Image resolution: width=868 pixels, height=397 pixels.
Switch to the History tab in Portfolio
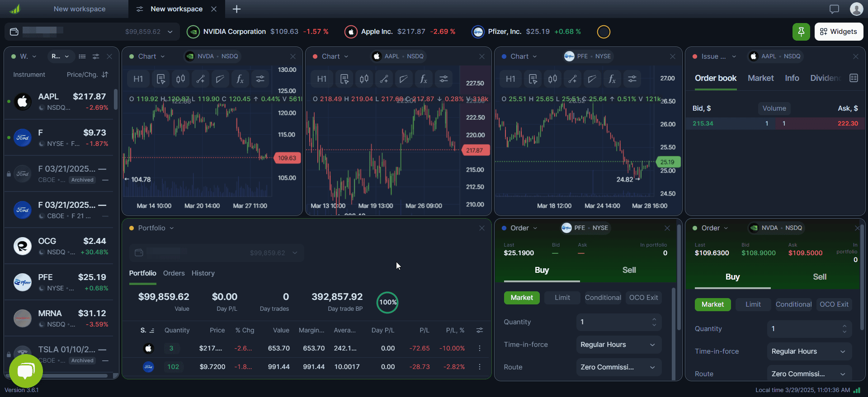tap(203, 273)
